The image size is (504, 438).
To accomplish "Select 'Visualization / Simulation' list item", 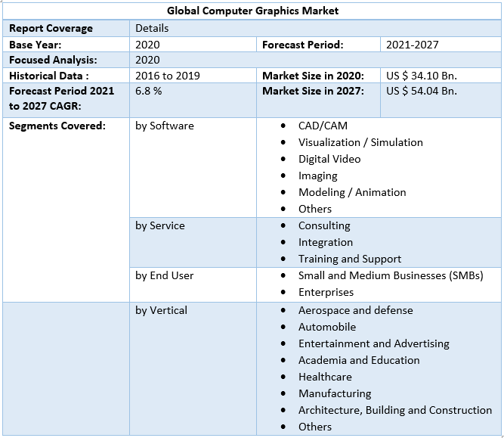I will coord(360,142).
